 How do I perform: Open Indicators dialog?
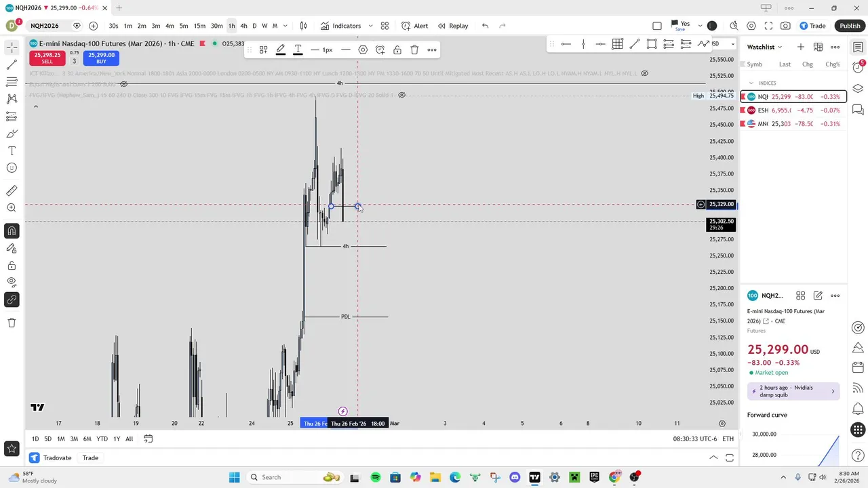340,26
